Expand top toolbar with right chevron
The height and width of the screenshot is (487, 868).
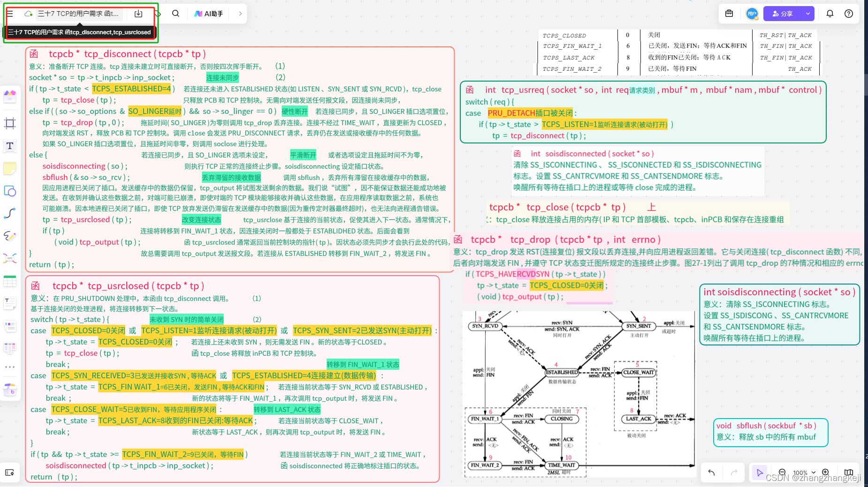240,14
